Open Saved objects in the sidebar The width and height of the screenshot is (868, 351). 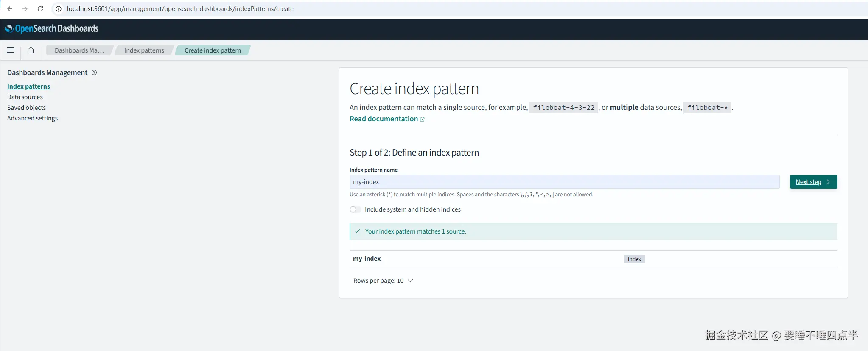coord(26,108)
